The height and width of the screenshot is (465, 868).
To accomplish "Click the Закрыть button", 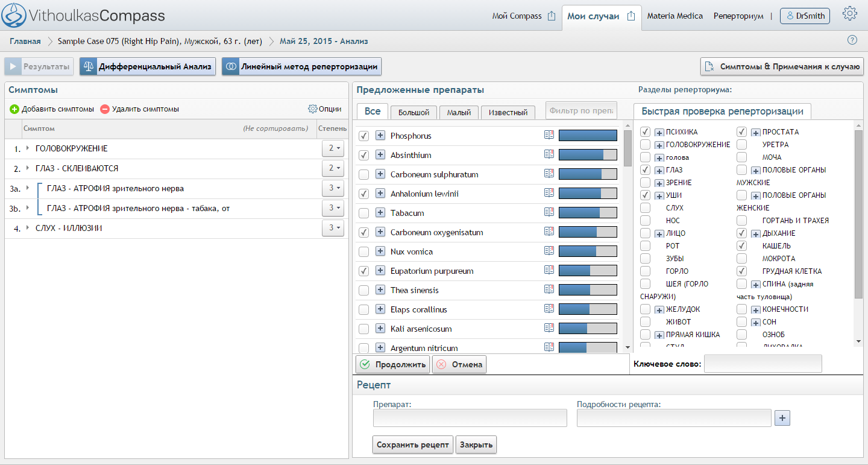I will [x=476, y=445].
